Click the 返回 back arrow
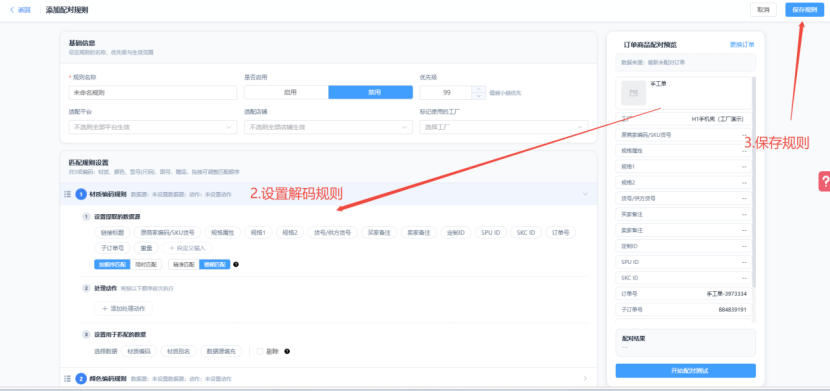This screenshot has width=830, height=391. coord(12,10)
